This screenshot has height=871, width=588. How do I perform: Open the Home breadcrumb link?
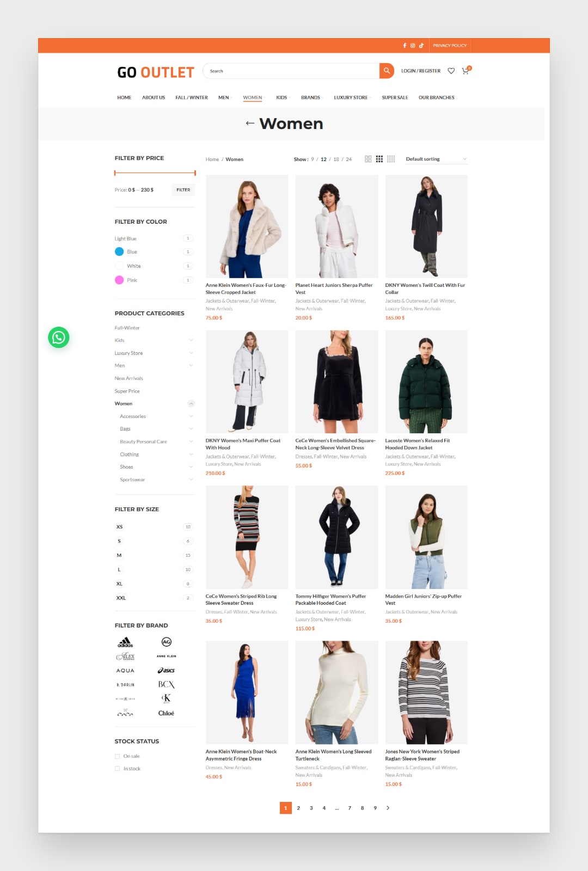pos(212,160)
